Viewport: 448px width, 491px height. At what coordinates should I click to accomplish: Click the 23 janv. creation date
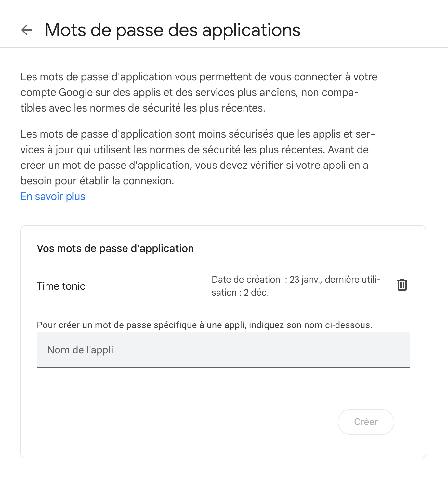point(306,280)
